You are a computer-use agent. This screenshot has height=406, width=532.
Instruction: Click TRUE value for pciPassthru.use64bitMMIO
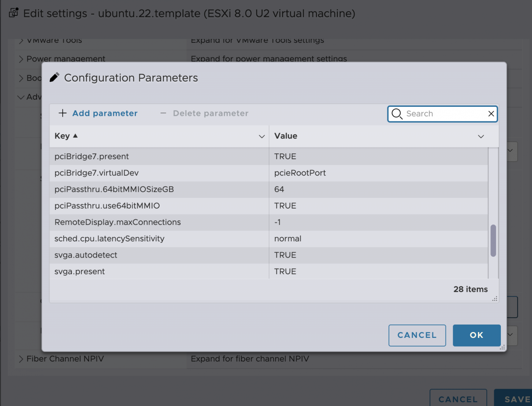coord(285,205)
